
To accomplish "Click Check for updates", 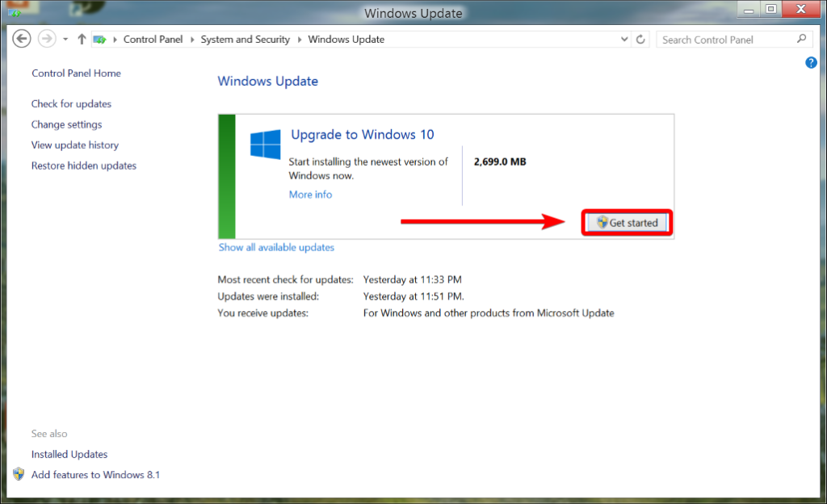I will tap(71, 104).
